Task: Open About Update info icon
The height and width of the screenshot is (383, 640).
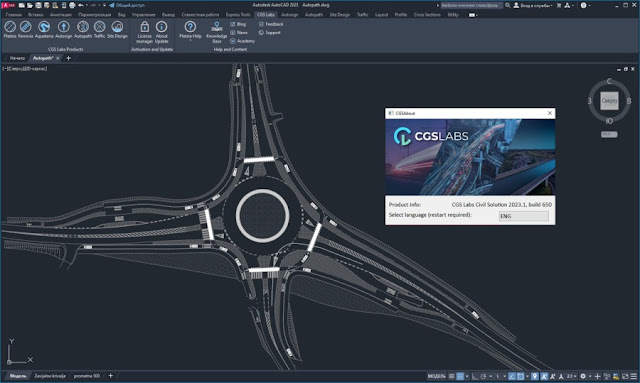Action: 162,27
